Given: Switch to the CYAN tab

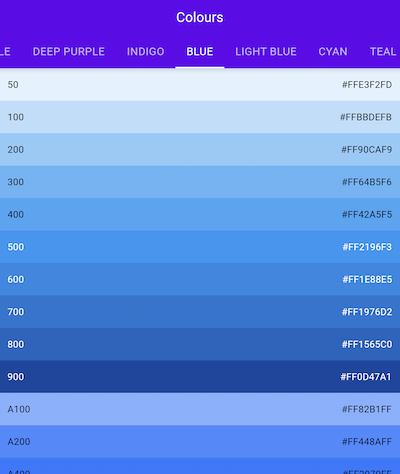Looking at the screenshot, I should tap(333, 52).
